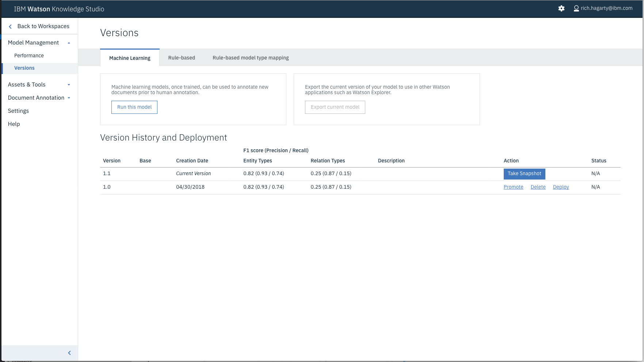This screenshot has width=644, height=362.
Task: Switch to the Rule-based tab
Action: 182,58
